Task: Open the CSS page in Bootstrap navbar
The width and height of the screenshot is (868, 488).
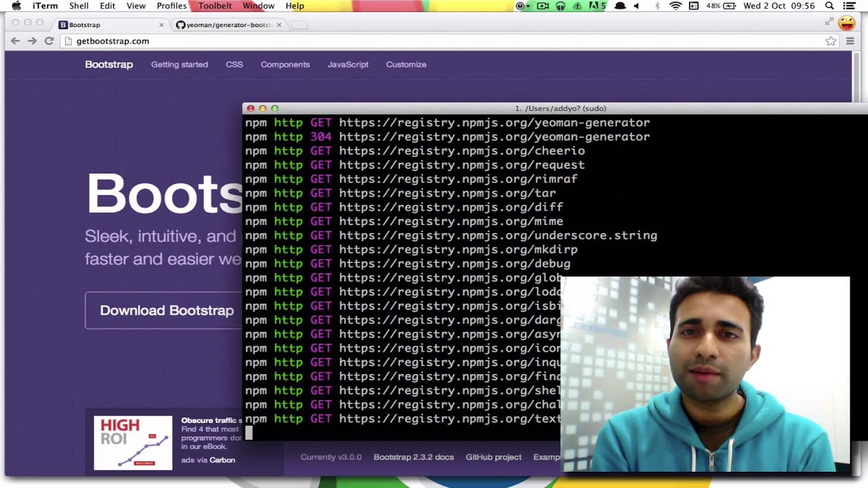Action: pyautogui.click(x=234, y=64)
